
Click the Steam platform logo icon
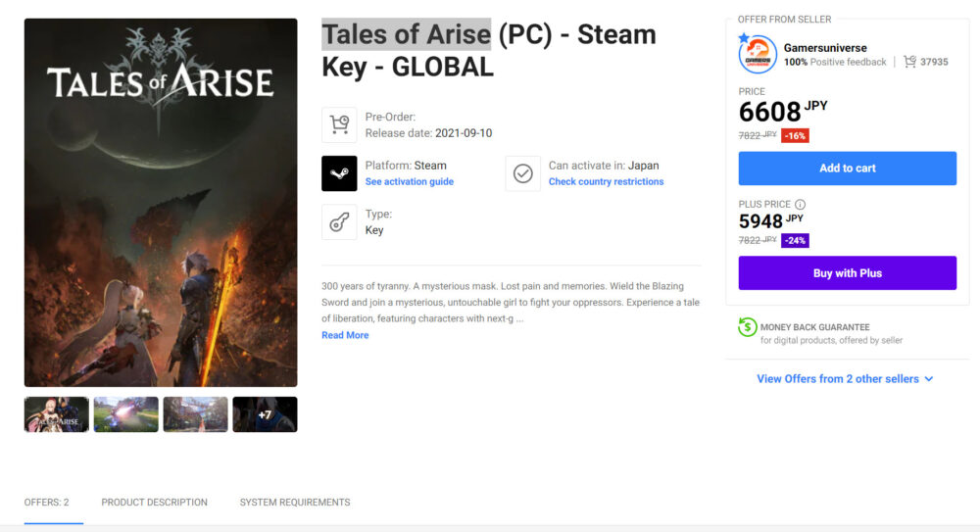click(339, 173)
